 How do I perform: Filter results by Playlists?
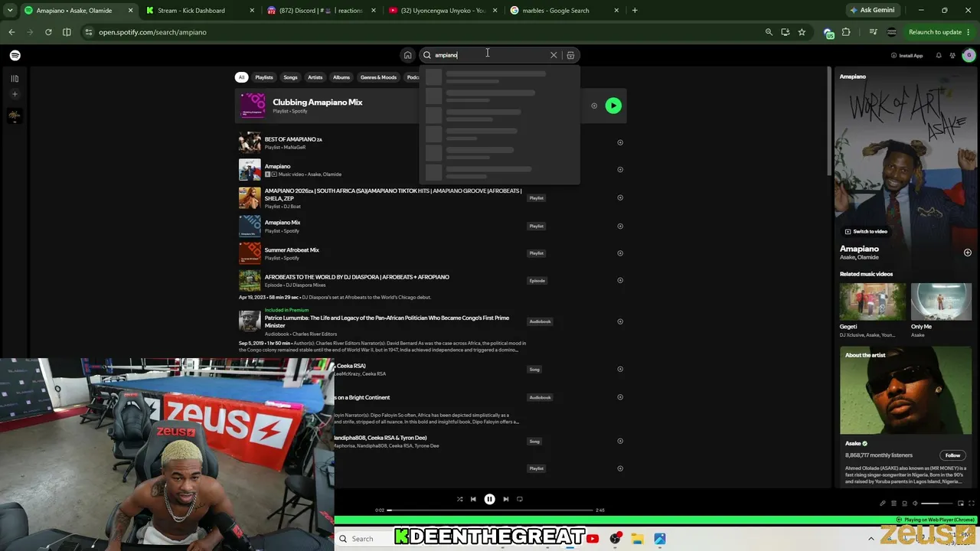[x=264, y=77]
